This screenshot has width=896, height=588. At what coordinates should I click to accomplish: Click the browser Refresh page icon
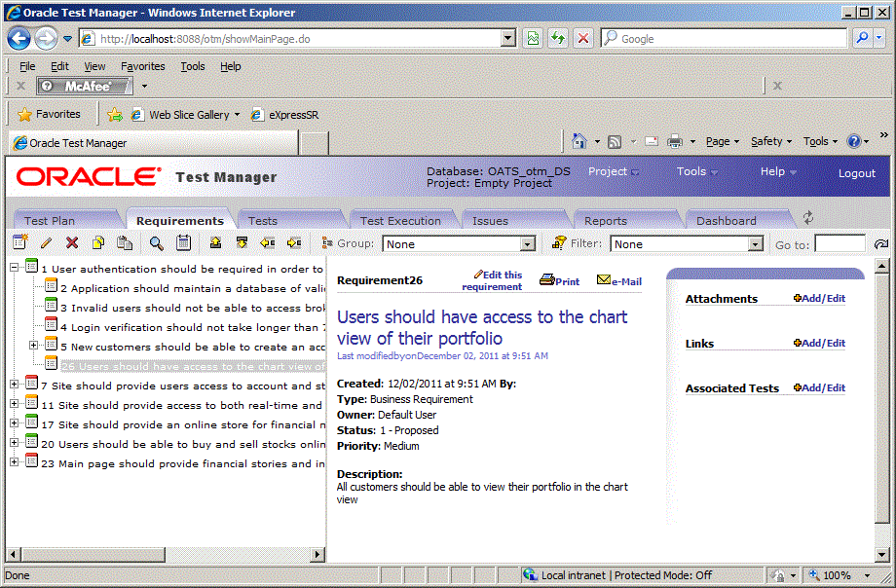pos(558,38)
